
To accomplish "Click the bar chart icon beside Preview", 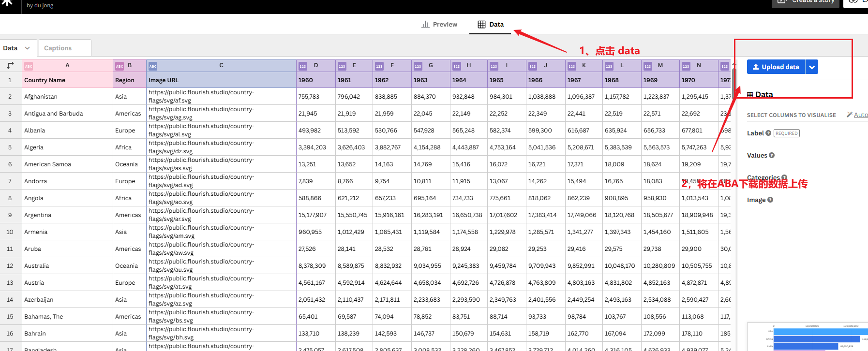I will [426, 24].
